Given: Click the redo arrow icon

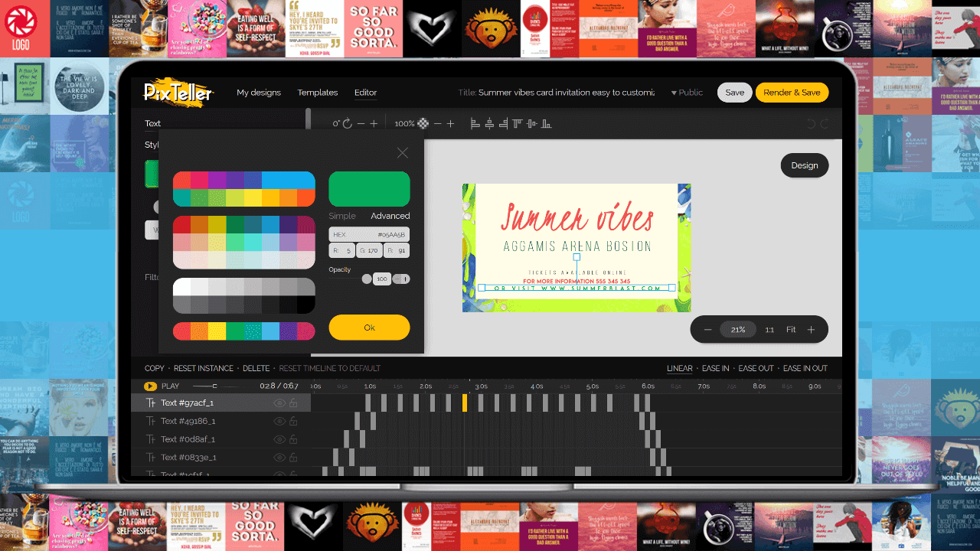Looking at the screenshot, I should click(825, 123).
